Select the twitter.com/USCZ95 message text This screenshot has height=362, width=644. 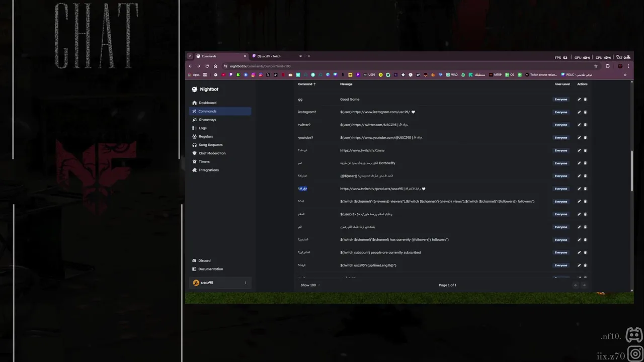(374, 125)
